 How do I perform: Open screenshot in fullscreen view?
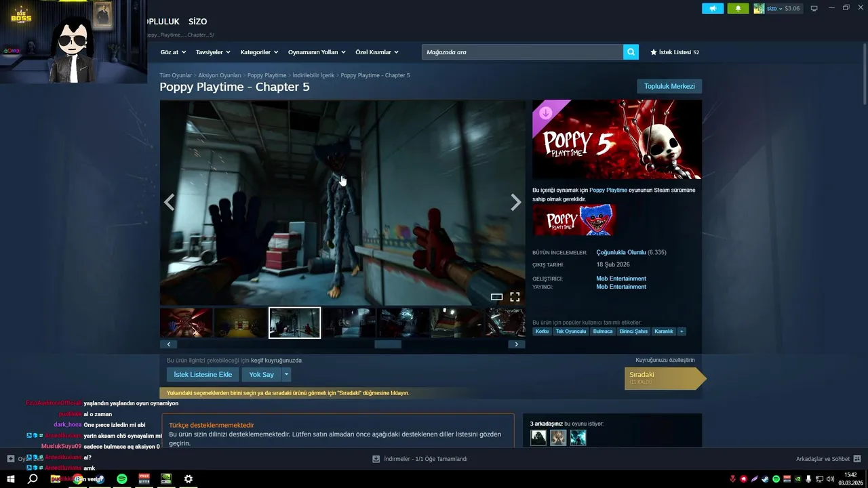pos(515,297)
